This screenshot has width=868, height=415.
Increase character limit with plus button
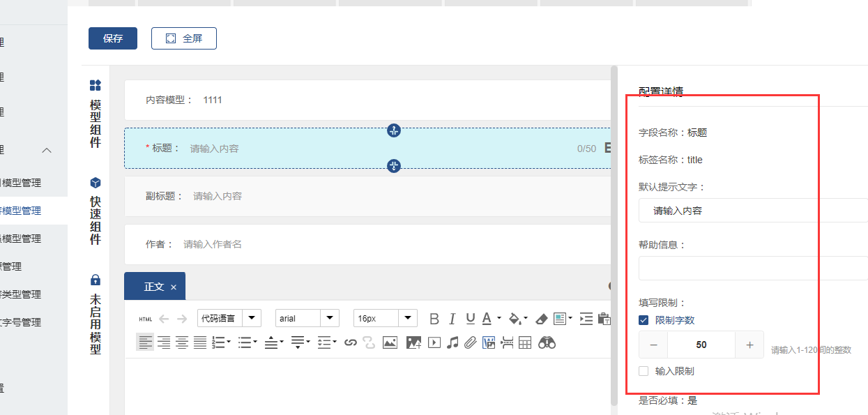[749, 345]
